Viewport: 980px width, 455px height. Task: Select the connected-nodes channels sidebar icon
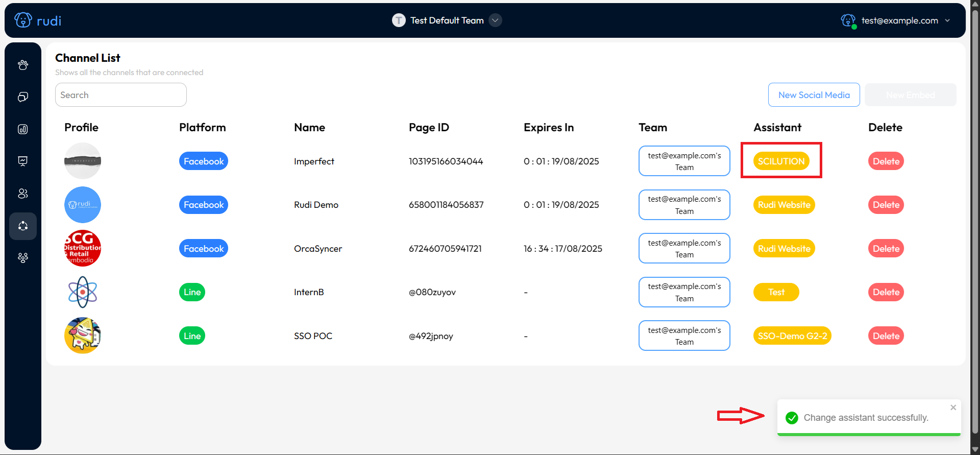23,226
